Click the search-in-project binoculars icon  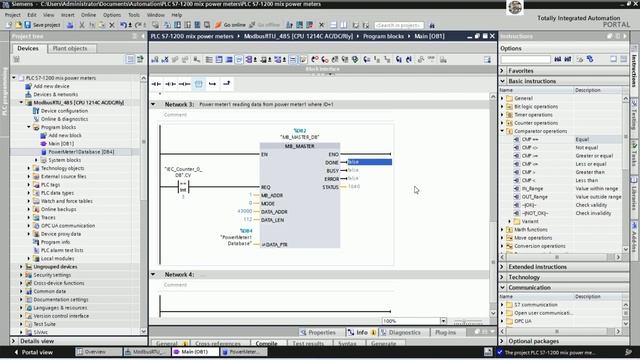point(432,25)
